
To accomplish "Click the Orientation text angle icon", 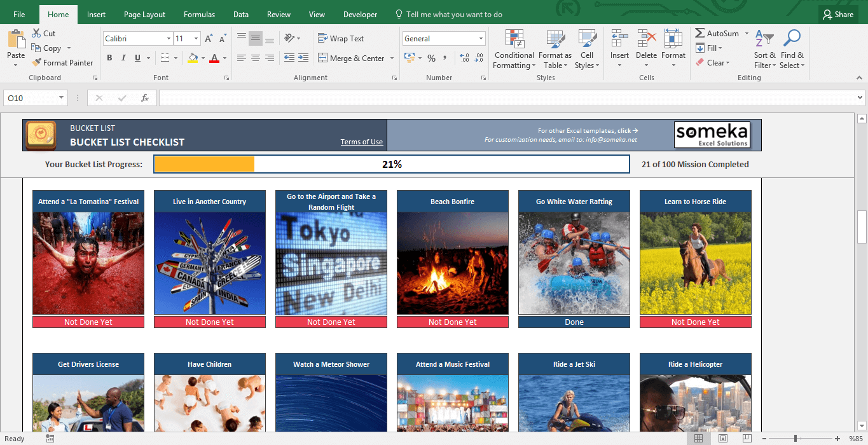I will pos(289,38).
